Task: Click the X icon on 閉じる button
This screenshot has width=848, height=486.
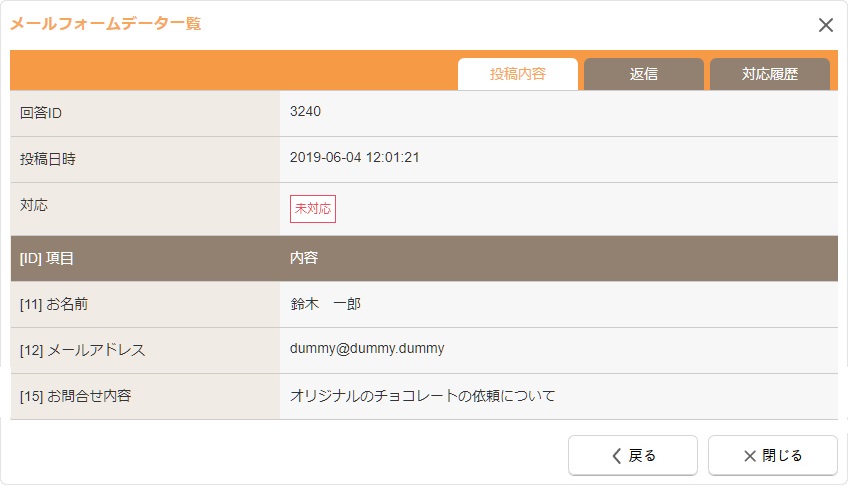Action: pos(750,456)
